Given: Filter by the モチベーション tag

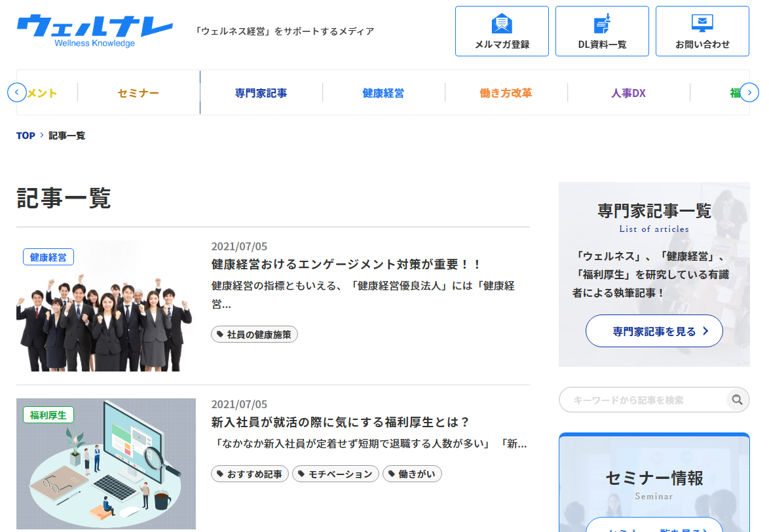Looking at the screenshot, I should (335, 474).
